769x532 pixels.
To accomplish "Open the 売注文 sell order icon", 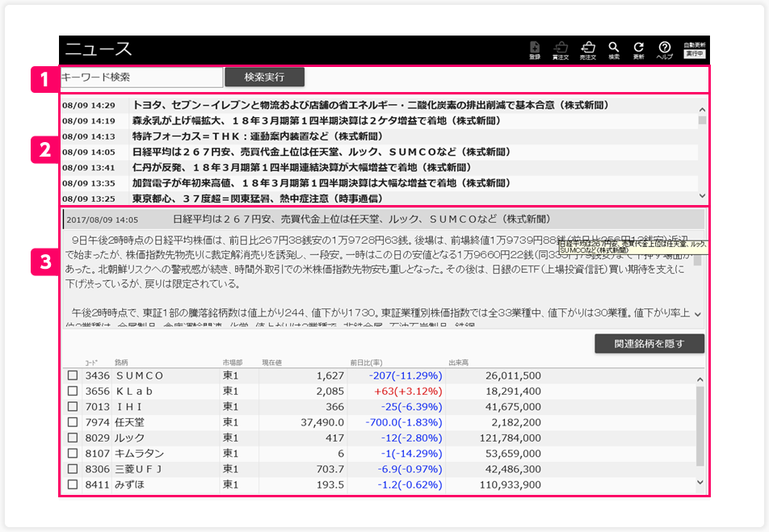I will pyautogui.click(x=587, y=50).
